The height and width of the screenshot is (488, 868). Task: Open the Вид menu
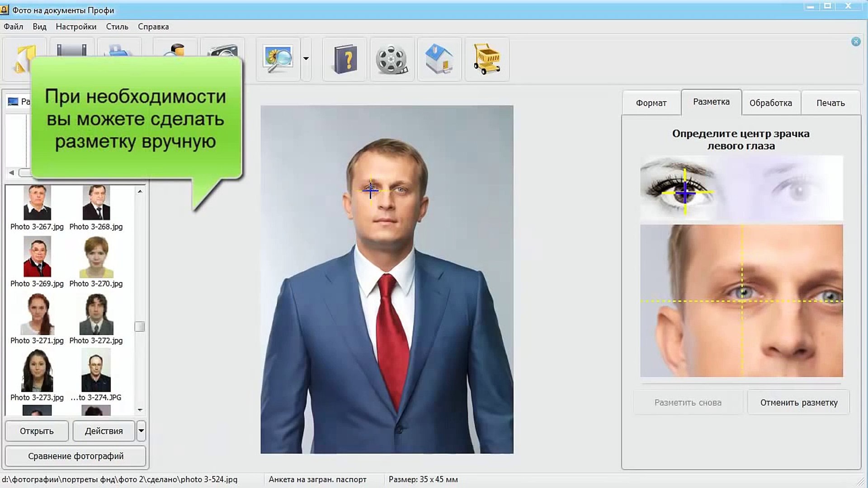[x=40, y=27]
